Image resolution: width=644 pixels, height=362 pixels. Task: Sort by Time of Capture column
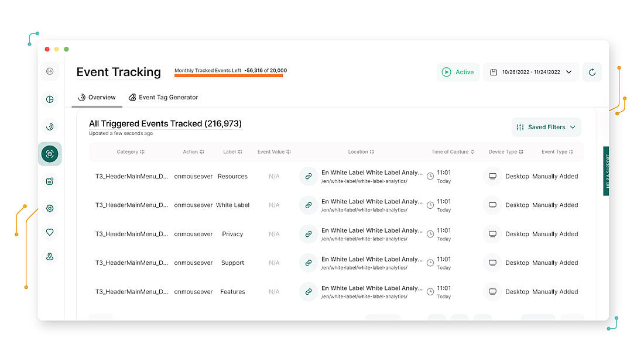(453, 152)
